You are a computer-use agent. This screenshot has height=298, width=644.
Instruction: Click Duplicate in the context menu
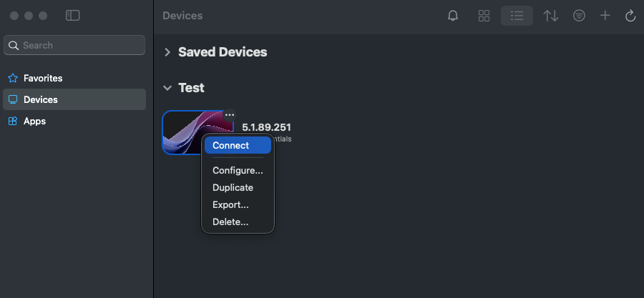233,187
